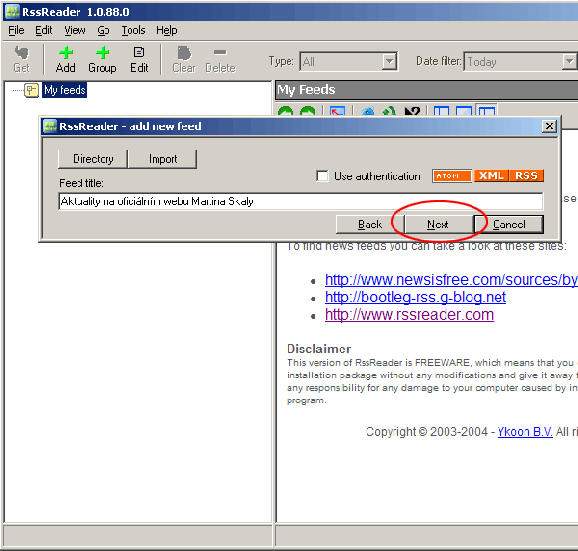
Task: Open the File menu
Action: pos(16,30)
